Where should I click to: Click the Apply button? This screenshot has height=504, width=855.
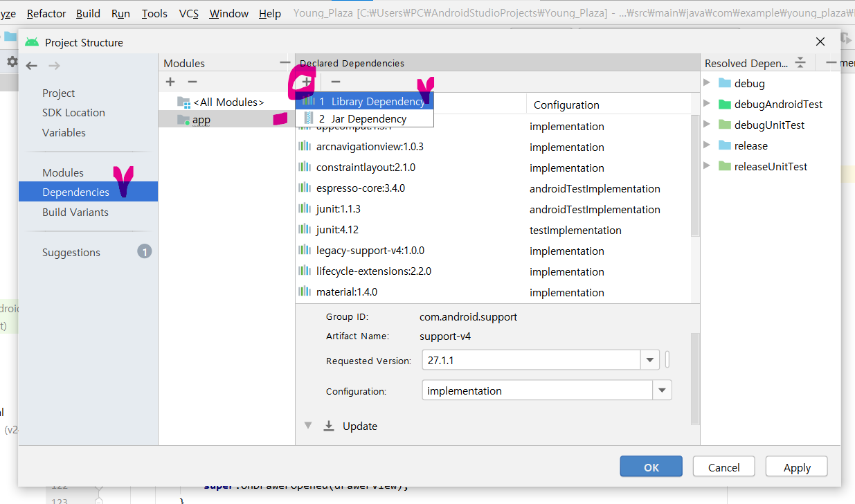click(x=797, y=467)
